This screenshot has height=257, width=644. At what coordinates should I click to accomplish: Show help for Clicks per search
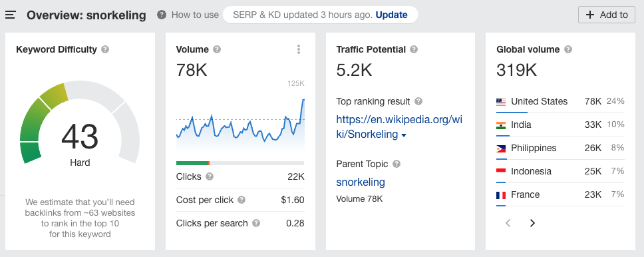pos(256,223)
